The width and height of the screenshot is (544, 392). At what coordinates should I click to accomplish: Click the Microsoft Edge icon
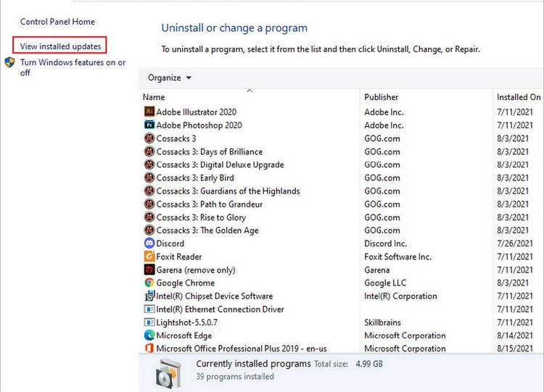point(149,335)
